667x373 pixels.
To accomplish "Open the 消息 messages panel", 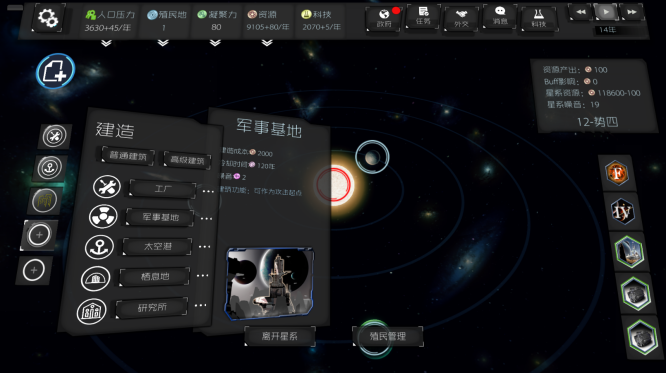I will point(500,16).
